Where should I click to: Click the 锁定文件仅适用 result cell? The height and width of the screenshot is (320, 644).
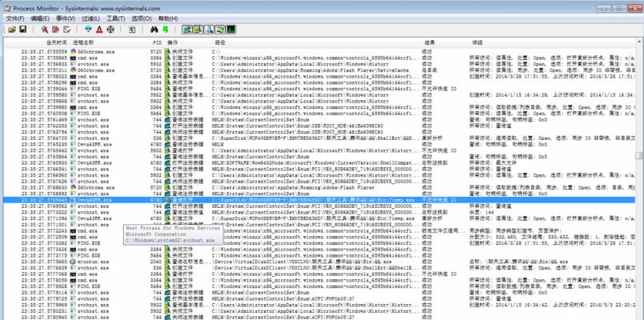pos(442,231)
